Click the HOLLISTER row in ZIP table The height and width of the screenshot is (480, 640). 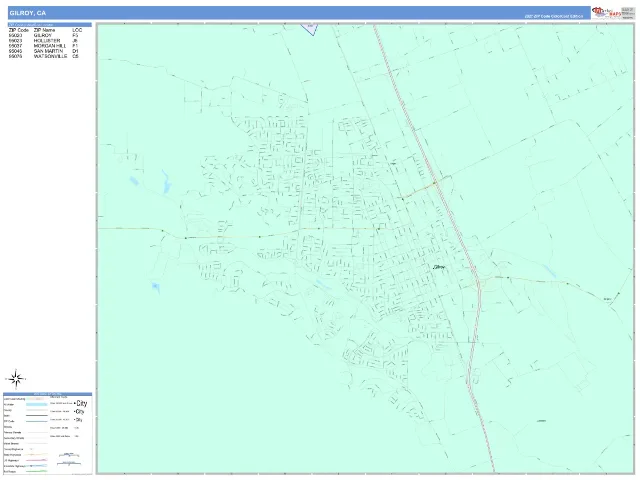45,41
